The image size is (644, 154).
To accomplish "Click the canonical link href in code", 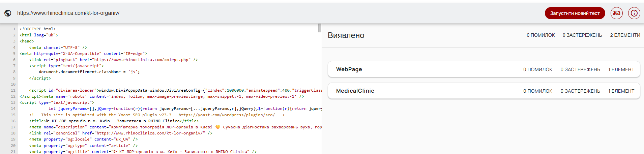I will (150, 133).
